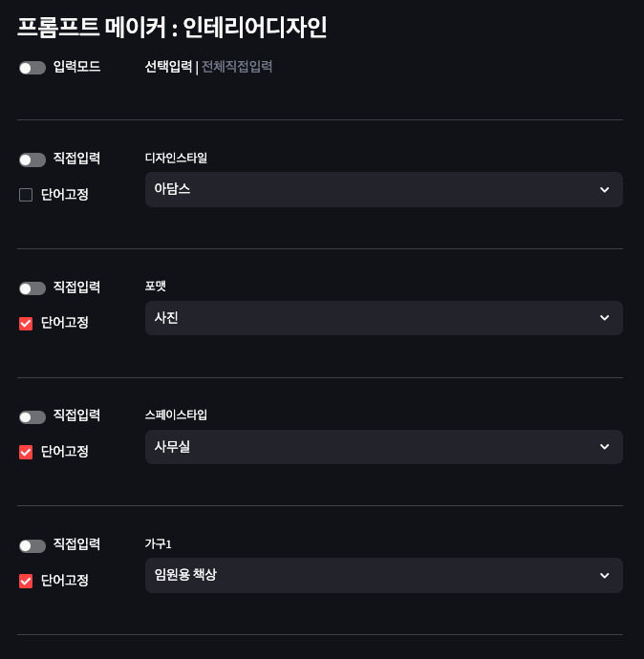Switch on 직접입력 for 포맷

click(x=32, y=288)
